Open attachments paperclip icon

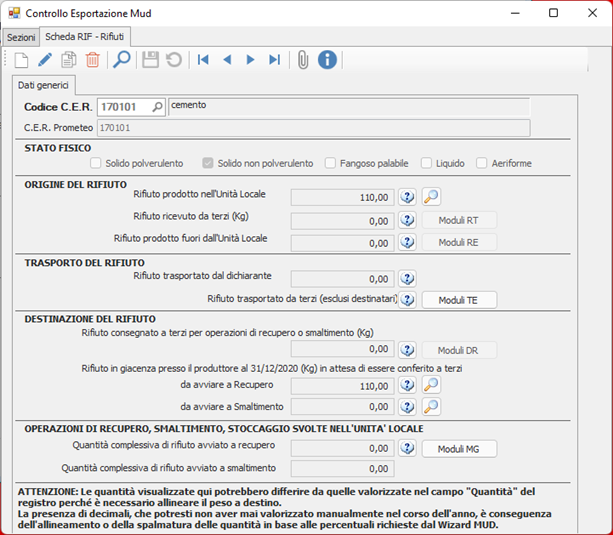pos(302,60)
